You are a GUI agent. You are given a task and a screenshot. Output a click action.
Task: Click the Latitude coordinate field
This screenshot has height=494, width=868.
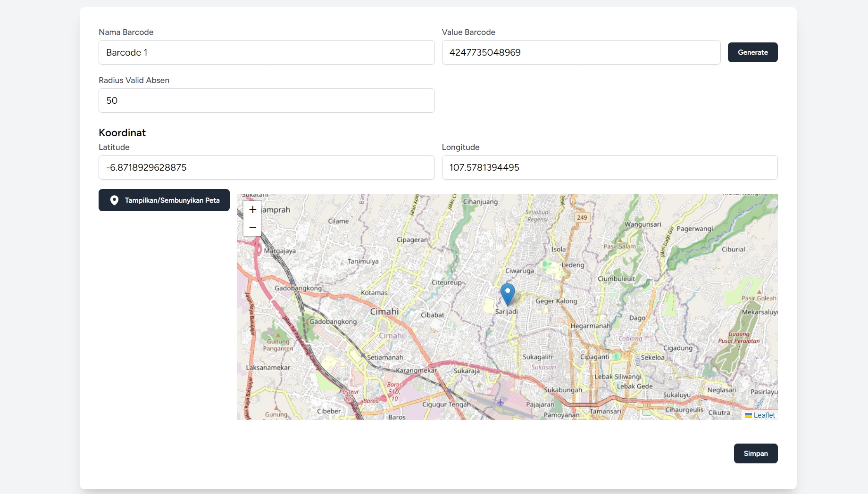[x=267, y=167]
